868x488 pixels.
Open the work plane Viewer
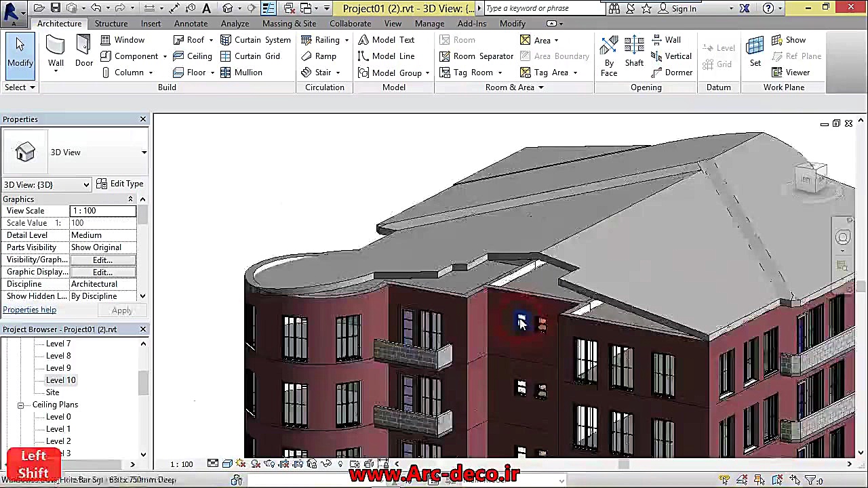791,73
